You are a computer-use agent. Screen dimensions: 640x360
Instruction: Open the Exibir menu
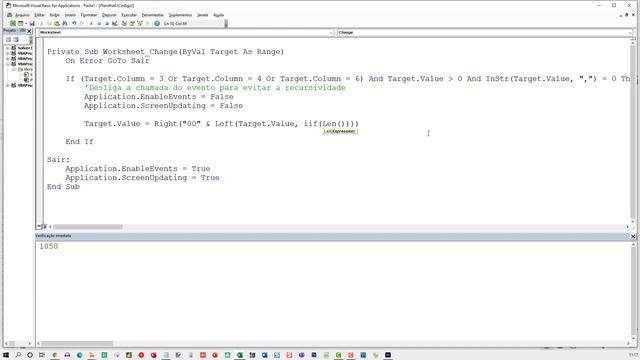[x=55, y=15]
